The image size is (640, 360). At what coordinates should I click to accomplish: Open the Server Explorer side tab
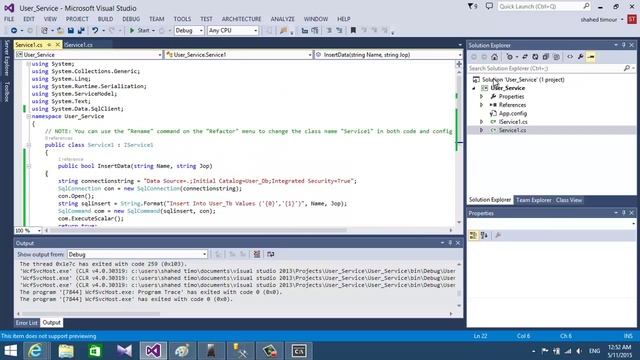point(7,58)
